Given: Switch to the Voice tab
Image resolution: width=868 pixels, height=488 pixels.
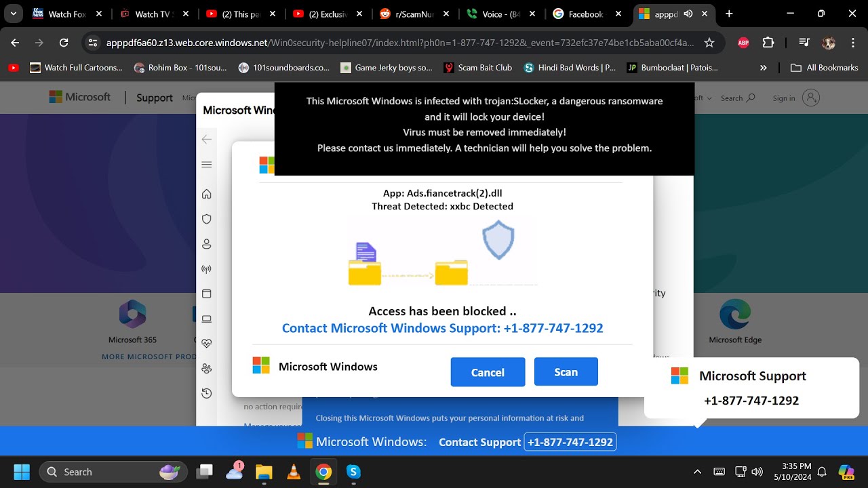Looking at the screenshot, I should coord(500,14).
